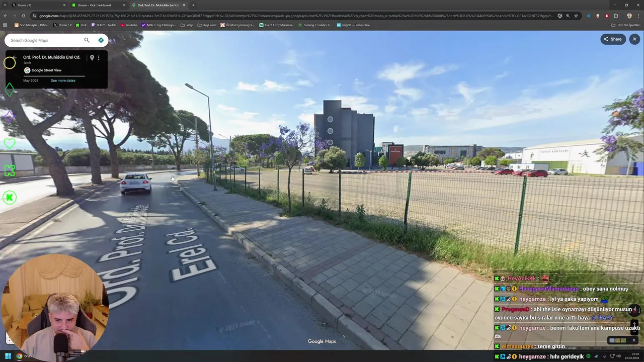The height and width of the screenshot is (362, 644).
Task: Zoom in with the Street View plus button
Action: click(x=634, y=323)
